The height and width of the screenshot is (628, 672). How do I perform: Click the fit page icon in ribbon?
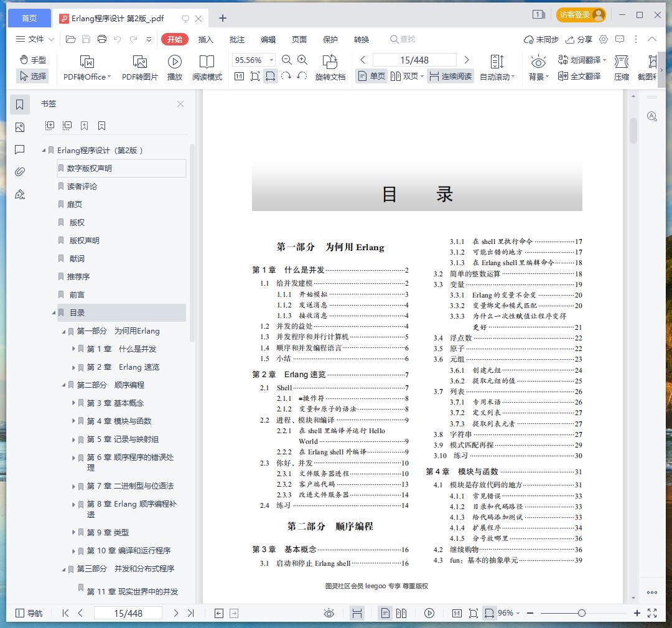pos(255,77)
